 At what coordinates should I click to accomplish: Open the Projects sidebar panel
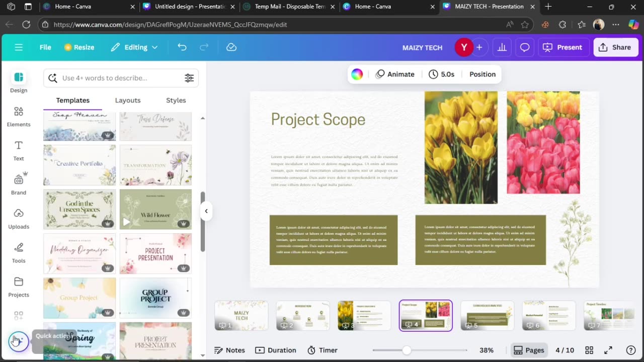(19, 287)
